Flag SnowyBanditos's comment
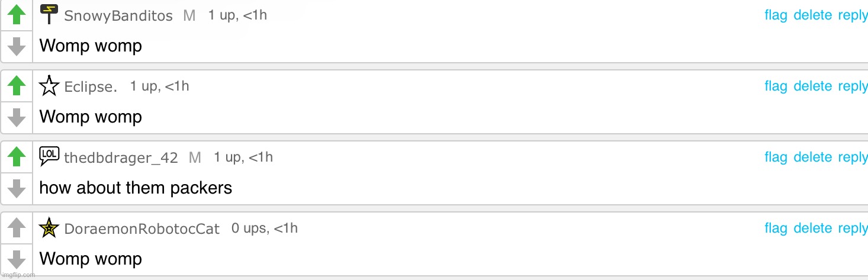 pyautogui.click(x=776, y=15)
